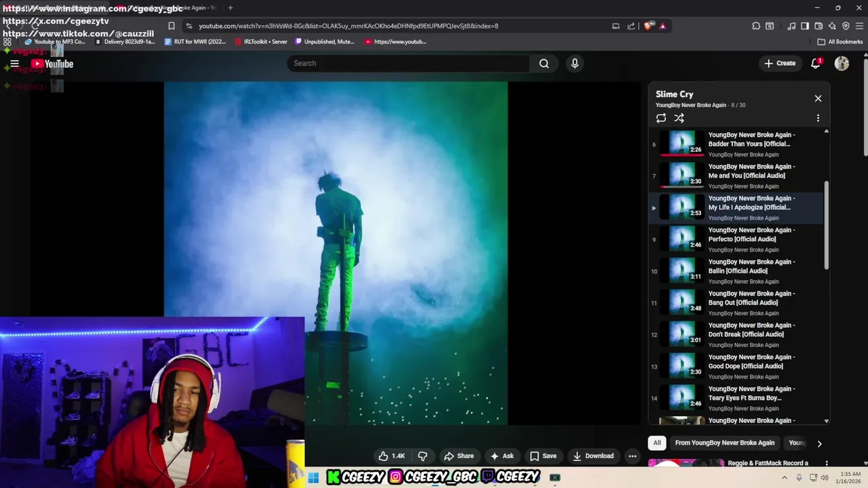Play Me and You in playlist
Viewport: 868px width, 488px height.
point(736,176)
